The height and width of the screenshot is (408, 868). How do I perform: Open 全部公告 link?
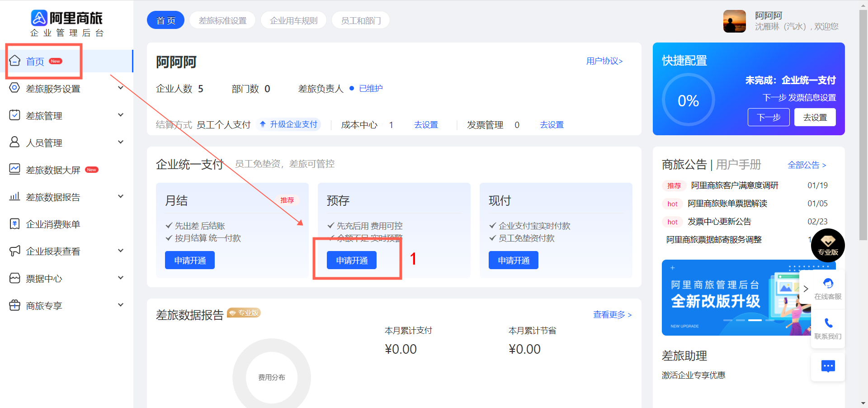pyautogui.click(x=807, y=165)
